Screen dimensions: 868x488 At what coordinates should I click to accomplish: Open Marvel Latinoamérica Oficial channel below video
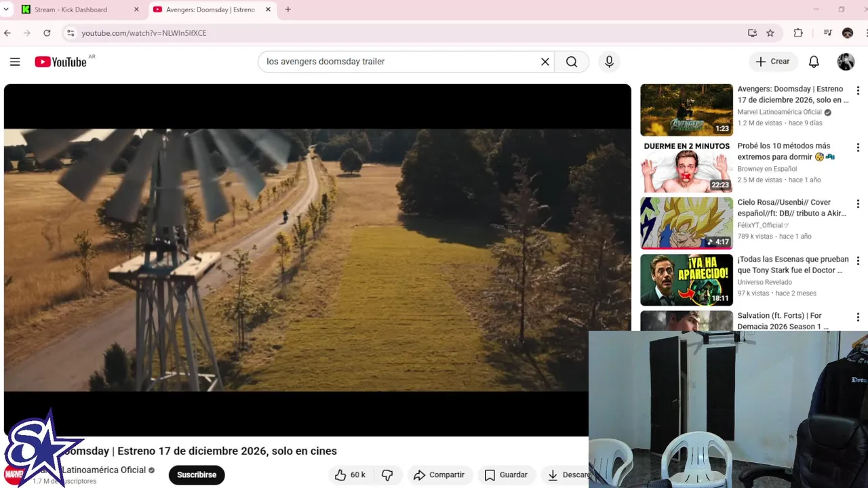pos(104,470)
